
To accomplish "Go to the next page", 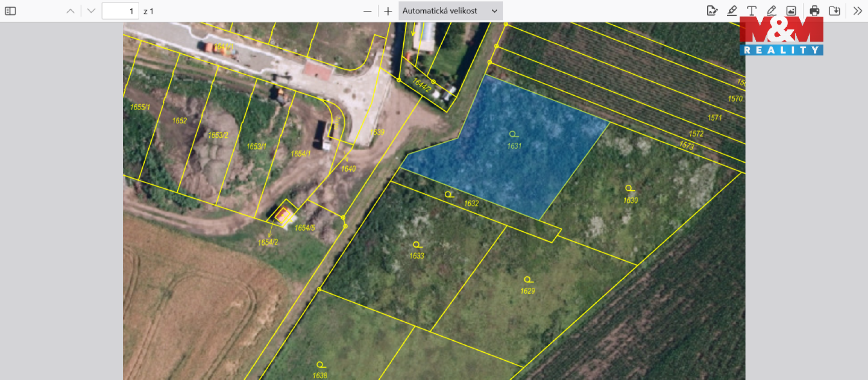I will pyautogui.click(x=91, y=11).
